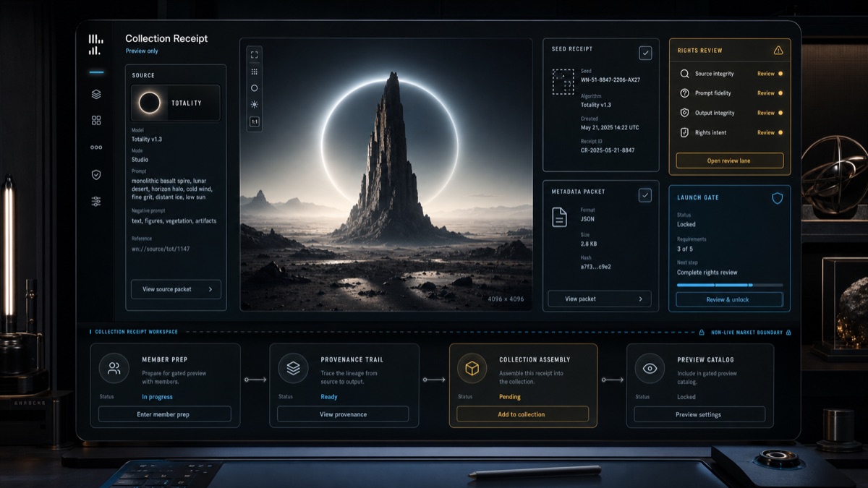Image resolution: width=868 pixels, height=488 pixels.
Task: Set the preview zoom to 1:1
Action: coord(254,122)
